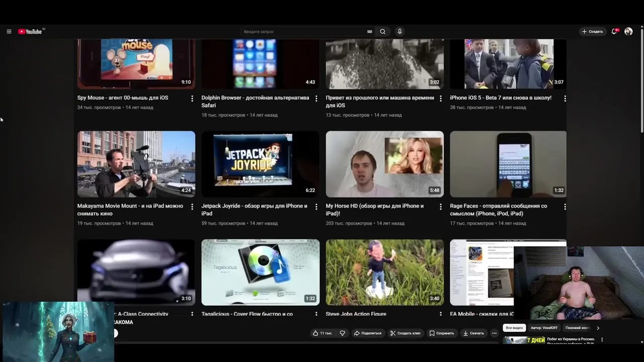Open options for Makayama Movie Mount video
The image size is (644, 362).
pos(192,207)
